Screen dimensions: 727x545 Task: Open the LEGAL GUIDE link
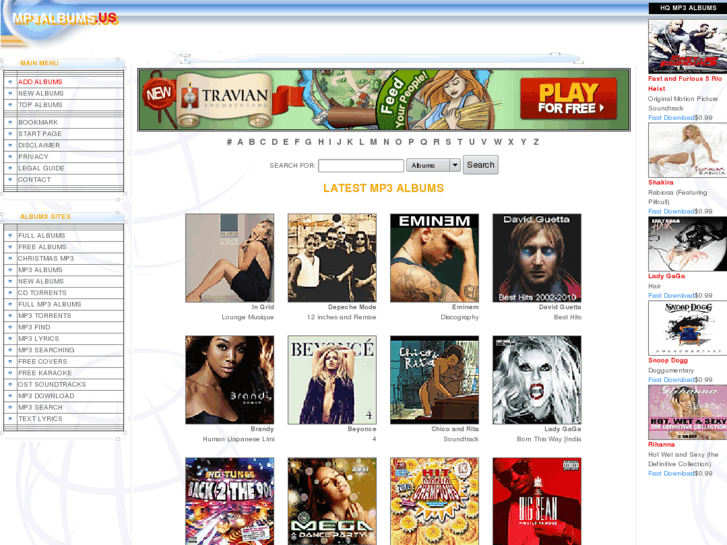[41, 168]
